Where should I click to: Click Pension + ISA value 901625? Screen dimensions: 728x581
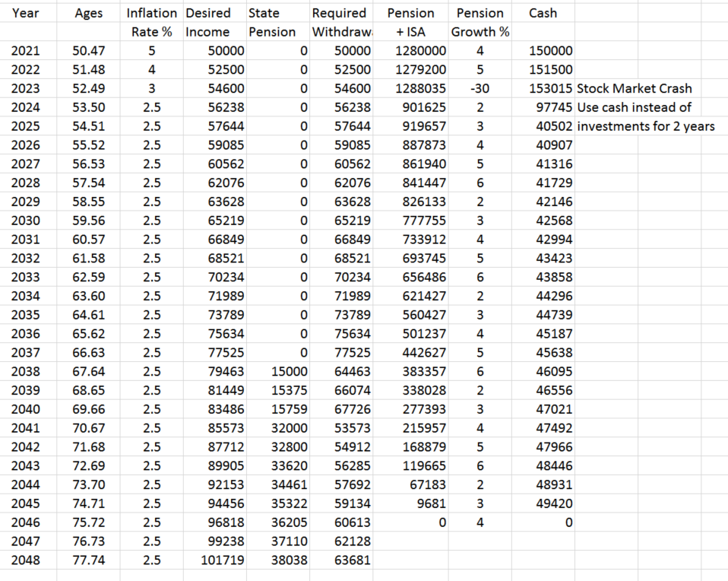[410, 107]
